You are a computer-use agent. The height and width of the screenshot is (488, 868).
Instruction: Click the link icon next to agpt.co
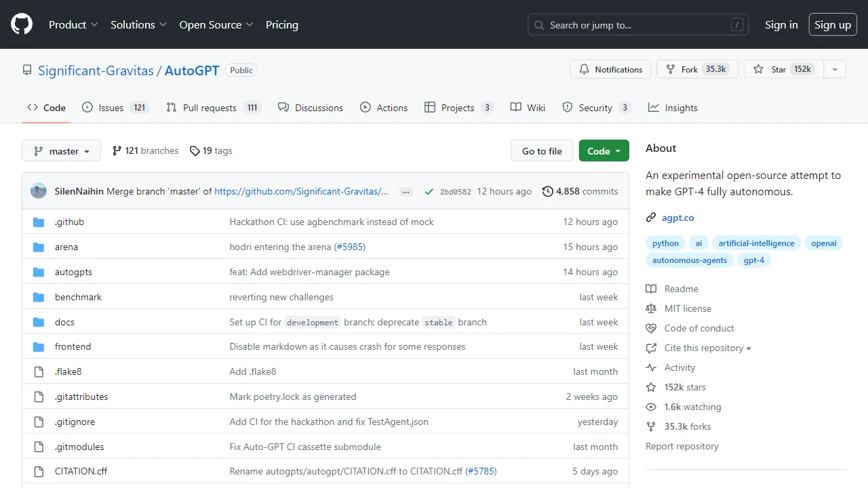(x=651, y=218)
